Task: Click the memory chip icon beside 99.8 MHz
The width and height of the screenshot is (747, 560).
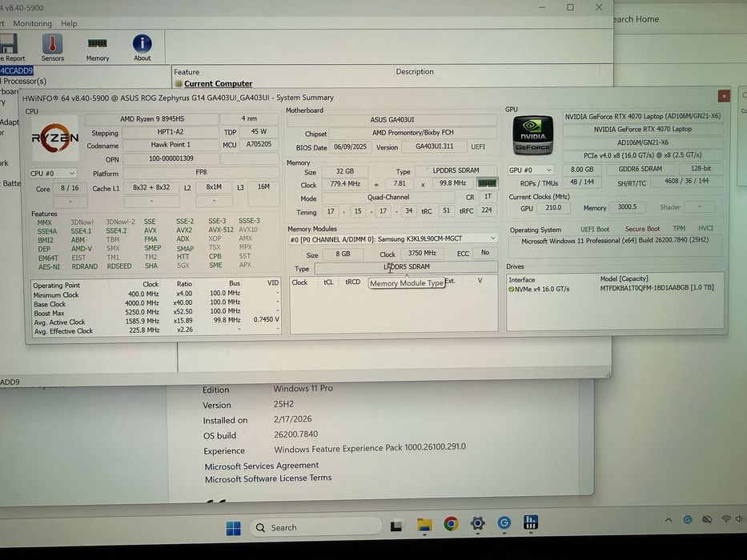Action: (487, 183)
